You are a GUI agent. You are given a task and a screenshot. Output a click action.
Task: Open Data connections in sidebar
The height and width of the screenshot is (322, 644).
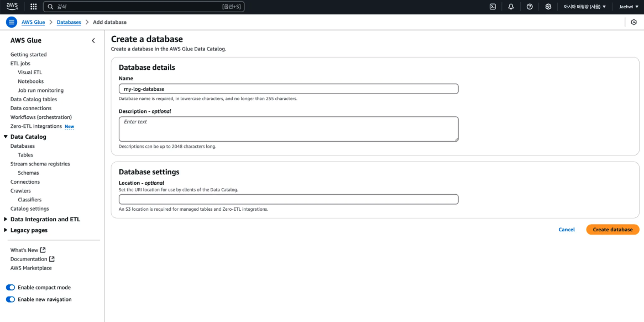click(31, 108)
